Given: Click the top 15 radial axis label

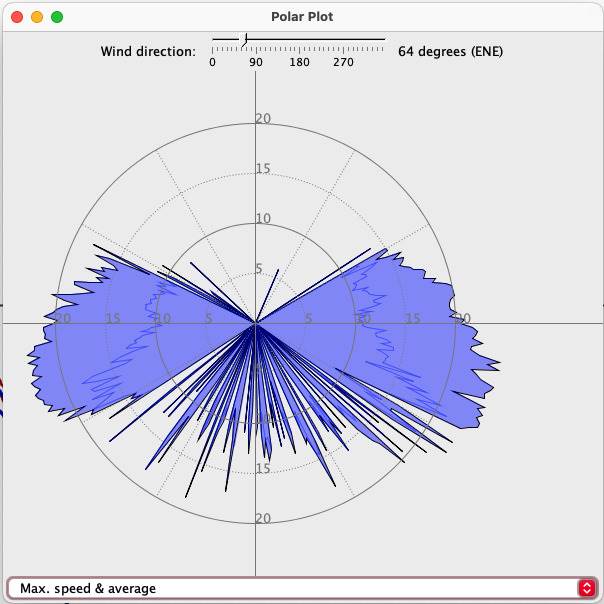Looking at the screenshot, I should tap(263, 168).
